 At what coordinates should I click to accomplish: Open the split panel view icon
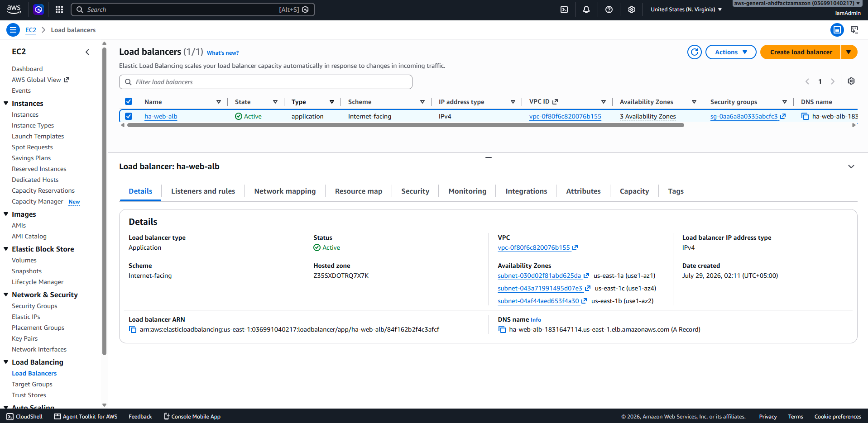click(837, 30)
